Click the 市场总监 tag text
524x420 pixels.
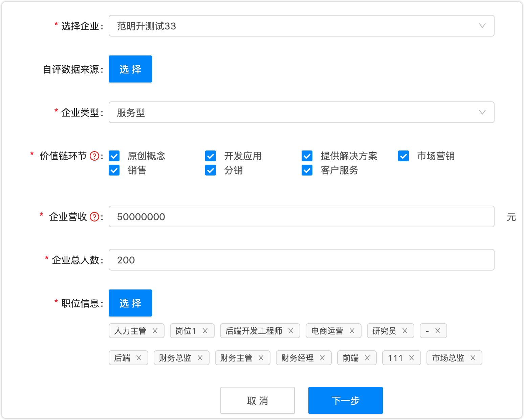pos(448,358)
